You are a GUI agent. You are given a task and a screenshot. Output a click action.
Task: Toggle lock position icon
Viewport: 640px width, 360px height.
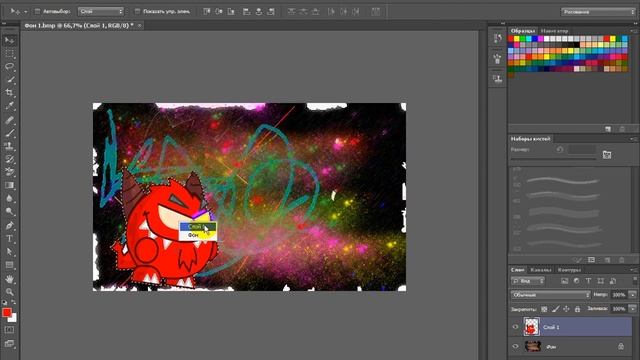(566, 309)
